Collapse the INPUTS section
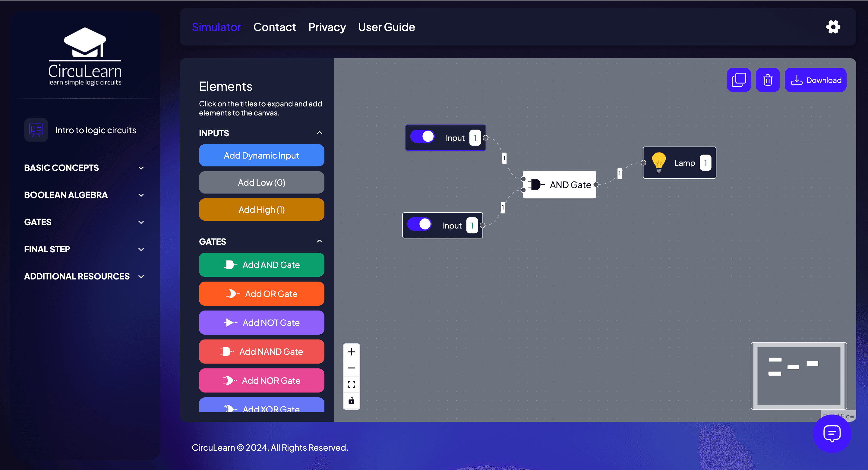Image resolution: width=868 pixels, height=470 pixels. point(320,132)
